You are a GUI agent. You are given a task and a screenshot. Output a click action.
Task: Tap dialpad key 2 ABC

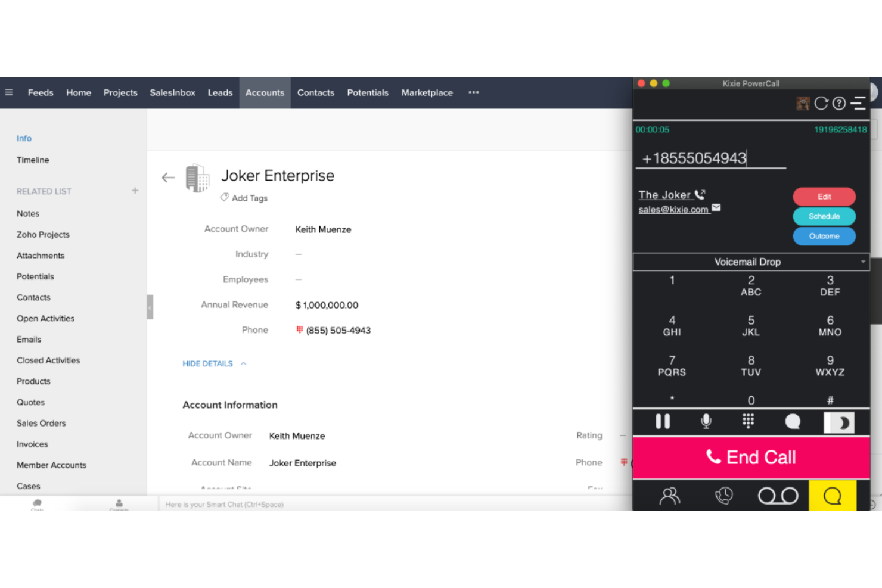751,285
